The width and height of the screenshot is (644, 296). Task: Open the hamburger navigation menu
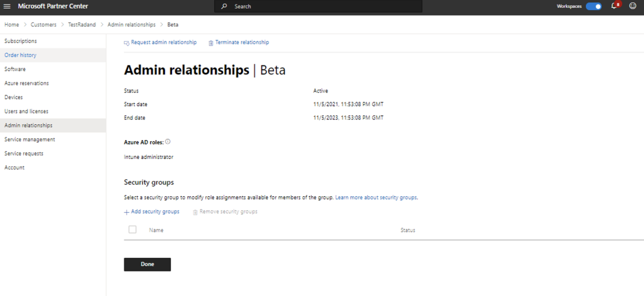tap(7, 6)
